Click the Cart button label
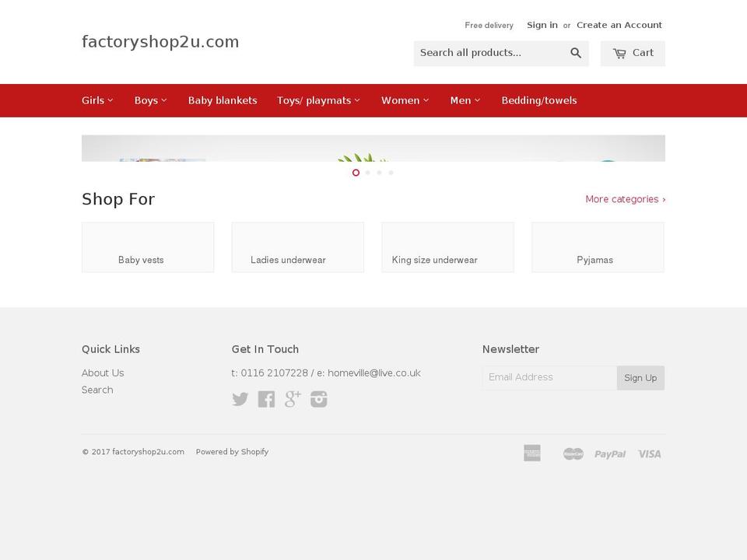 click(643, 53)
